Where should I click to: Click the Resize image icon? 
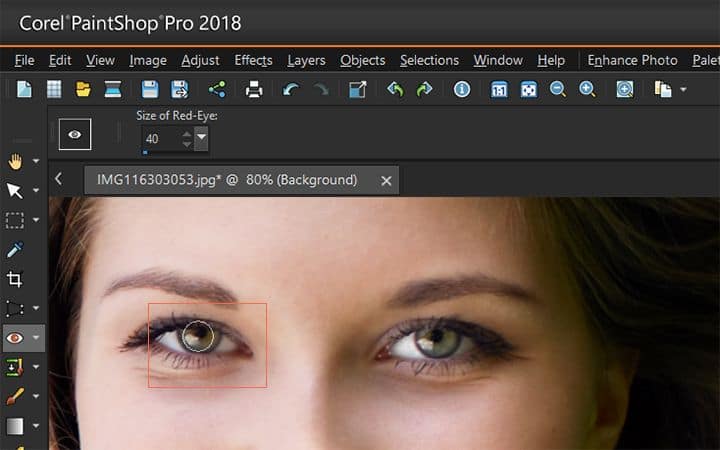358,89
